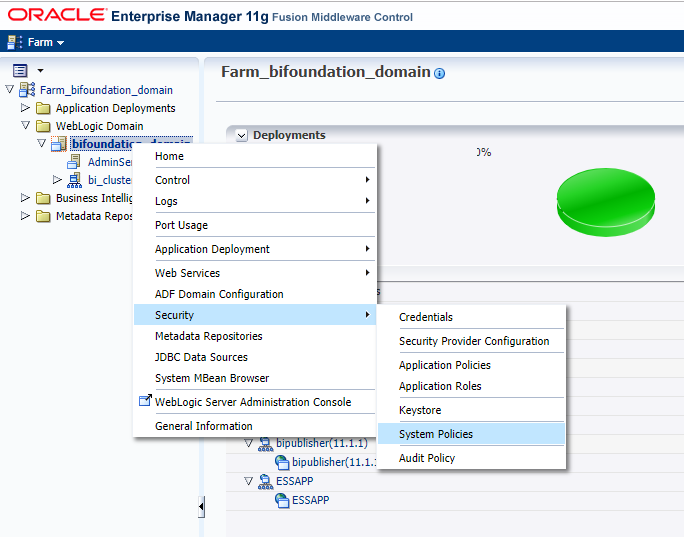The width and height of the screenshot is (684, 537).
Task: Open WebLogic Server Administration Console
Action: [x=253, y=402]
